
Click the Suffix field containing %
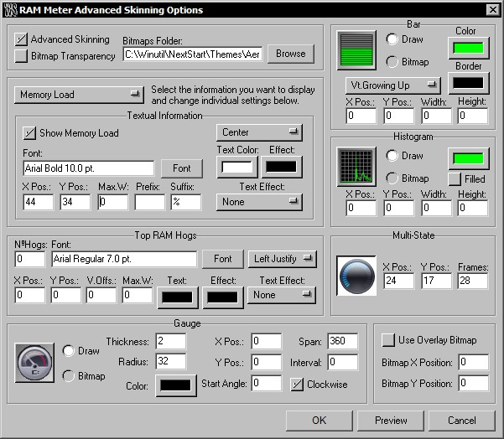click(x=186, y=202)
